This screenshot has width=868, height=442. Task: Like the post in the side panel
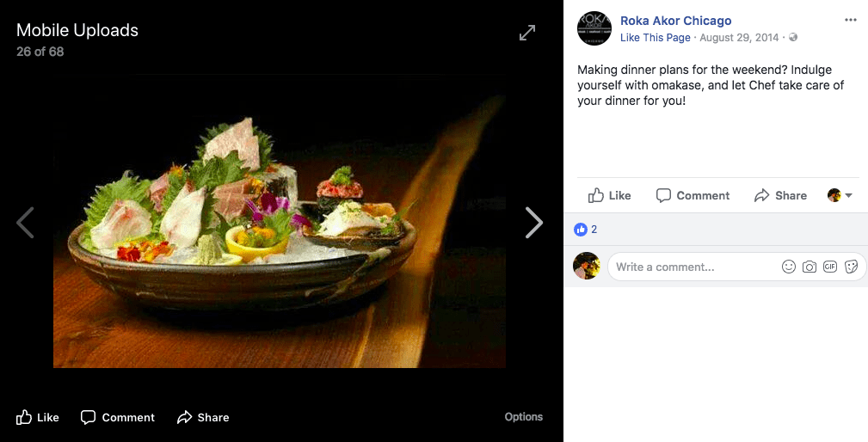coord(610,195)
